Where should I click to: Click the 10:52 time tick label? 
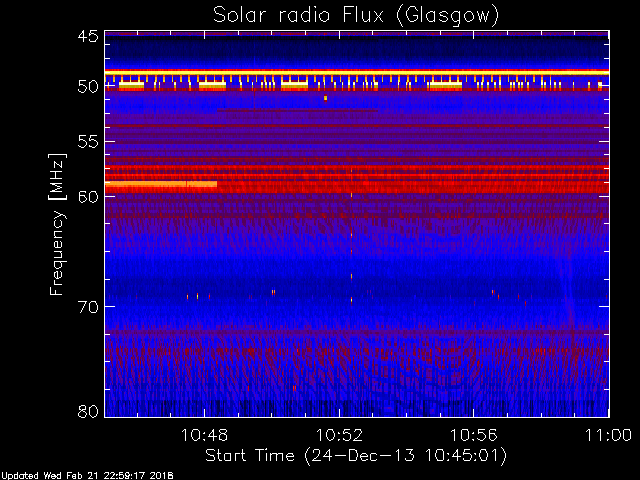340,435
